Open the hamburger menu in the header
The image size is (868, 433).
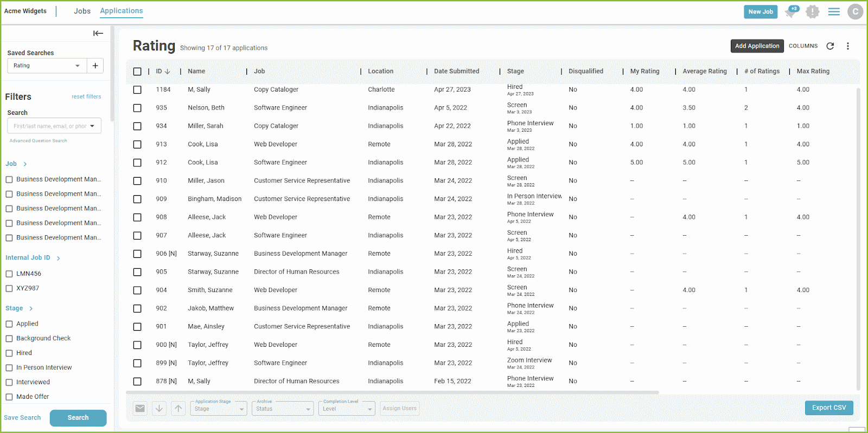834,11
